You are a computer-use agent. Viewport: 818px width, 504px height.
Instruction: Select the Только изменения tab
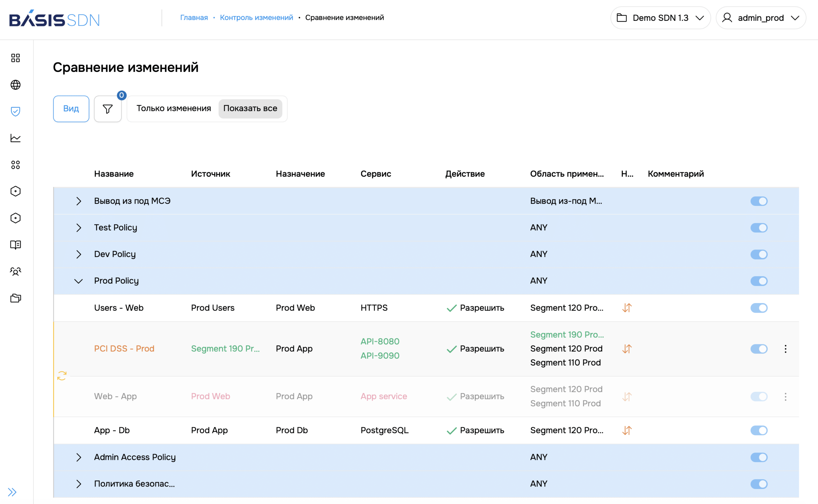click(x=174, y=108)
